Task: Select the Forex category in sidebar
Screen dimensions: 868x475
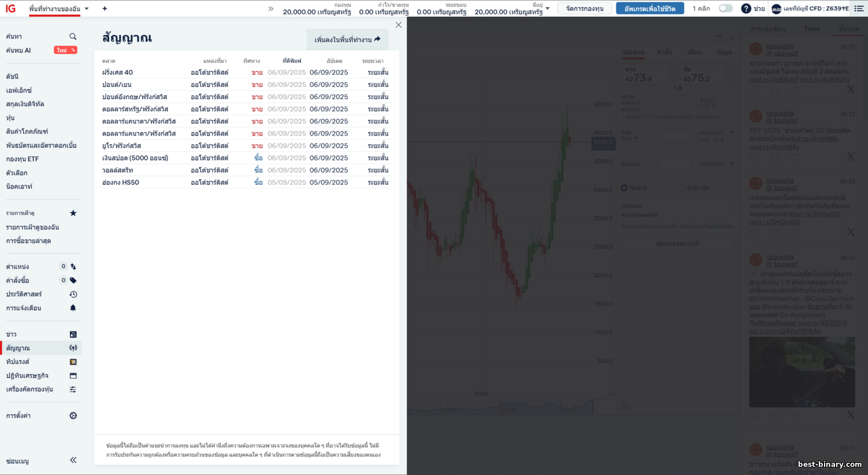Action: pos(19,90)
